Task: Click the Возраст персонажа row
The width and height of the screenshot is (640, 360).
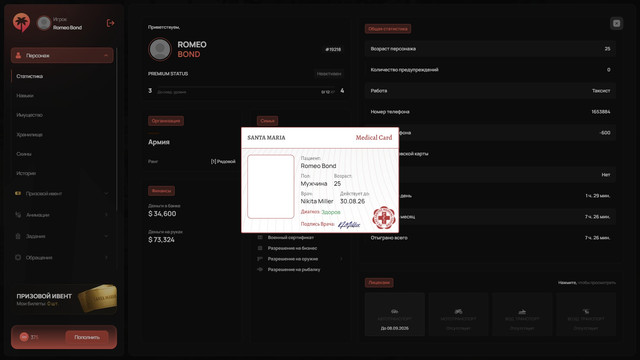Action: (x=490, y=49)
